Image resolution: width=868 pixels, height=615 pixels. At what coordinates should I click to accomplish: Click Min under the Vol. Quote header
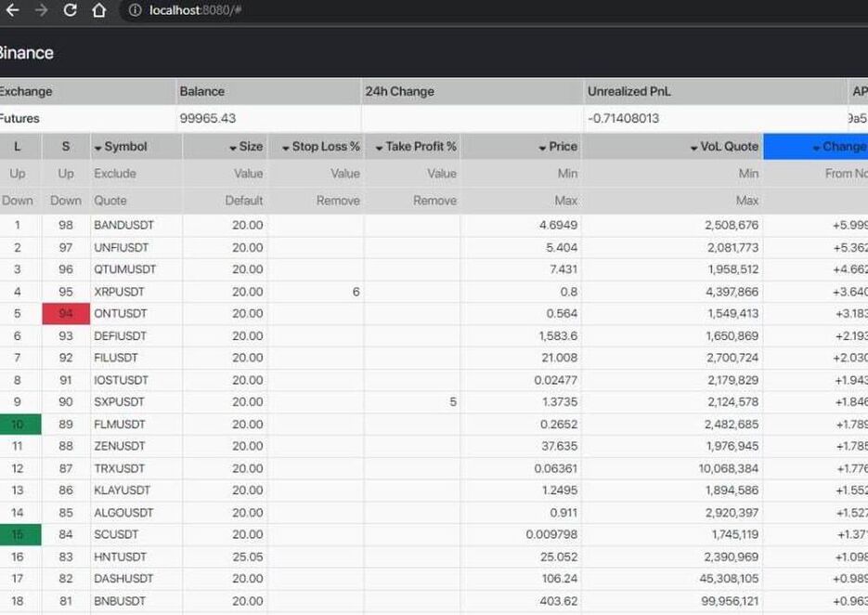click(748, 174)
